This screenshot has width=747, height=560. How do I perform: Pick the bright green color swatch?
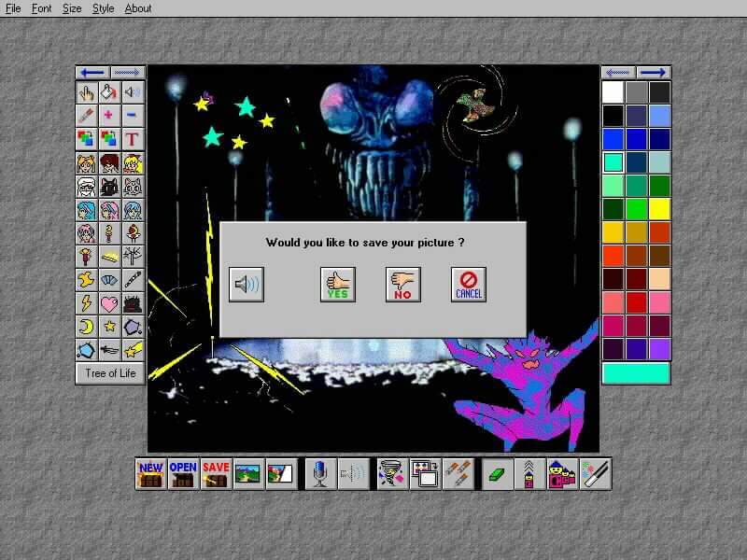(x=637, y=209)
